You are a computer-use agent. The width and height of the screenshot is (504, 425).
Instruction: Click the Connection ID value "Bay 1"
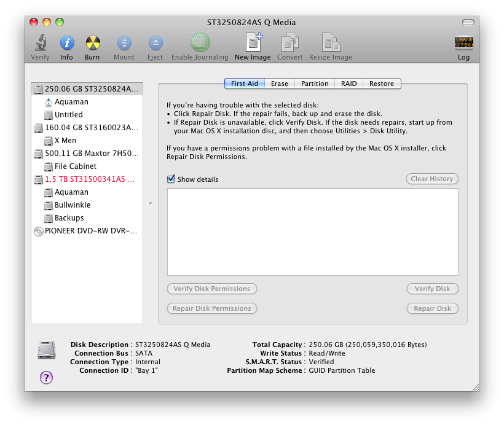(146, 370)
